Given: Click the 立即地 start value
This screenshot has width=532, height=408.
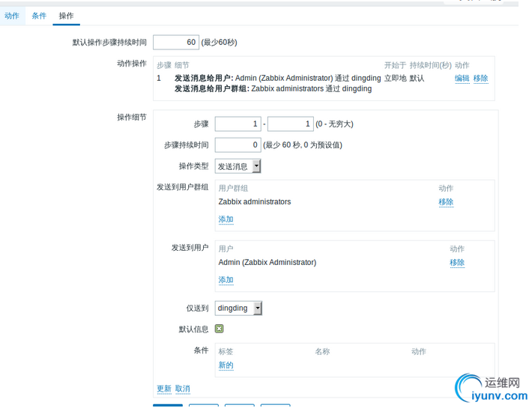Looking at the screenshot, I should point(396,79).
